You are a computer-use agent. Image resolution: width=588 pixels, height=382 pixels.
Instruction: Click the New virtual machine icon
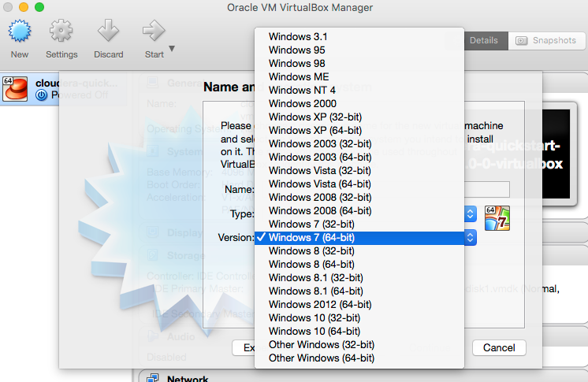pyautogui.click(x=20, y=32)
